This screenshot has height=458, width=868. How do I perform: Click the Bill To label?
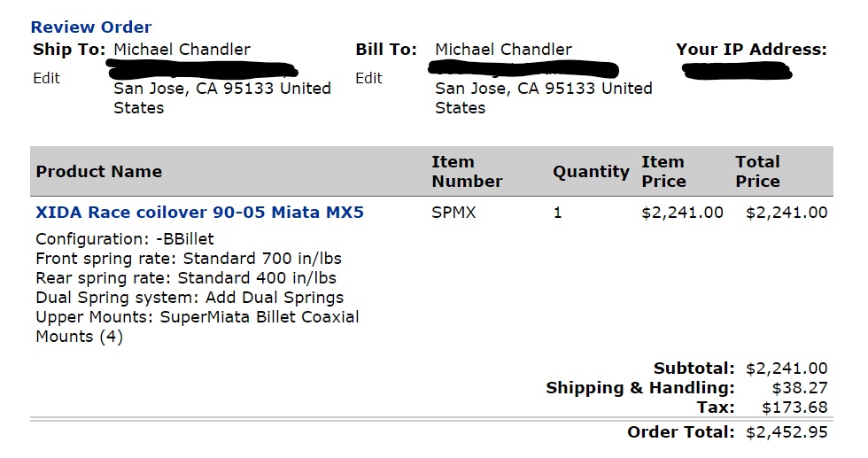[386, 50]
